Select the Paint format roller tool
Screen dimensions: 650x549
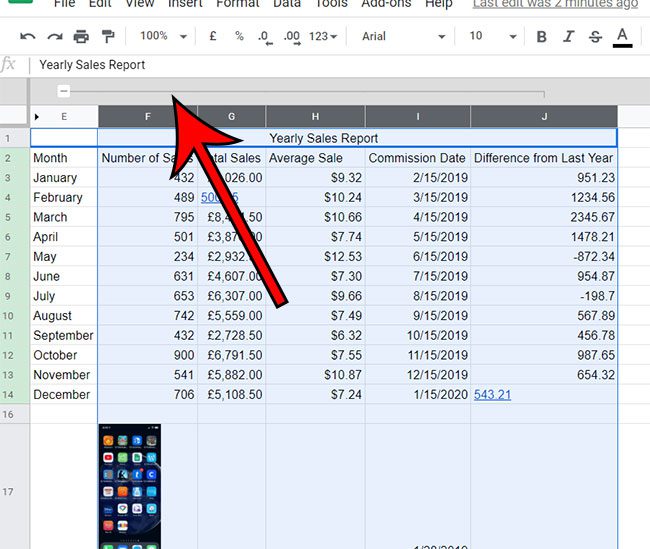click(108, 37)
